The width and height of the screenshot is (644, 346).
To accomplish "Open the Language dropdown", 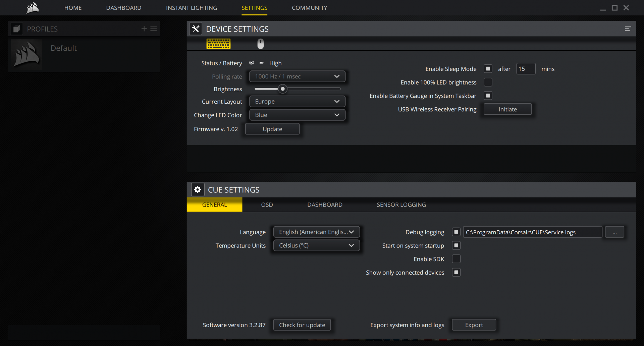I will (317, 232).
